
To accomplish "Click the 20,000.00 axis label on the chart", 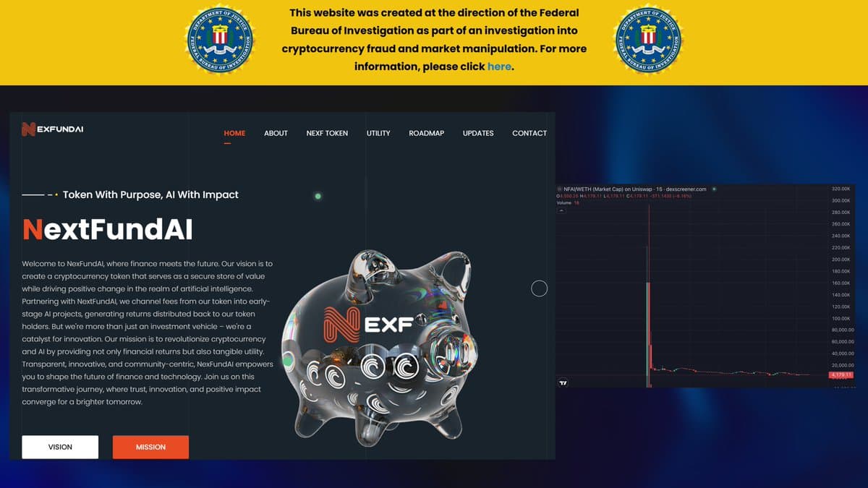I will coord(843,365).
